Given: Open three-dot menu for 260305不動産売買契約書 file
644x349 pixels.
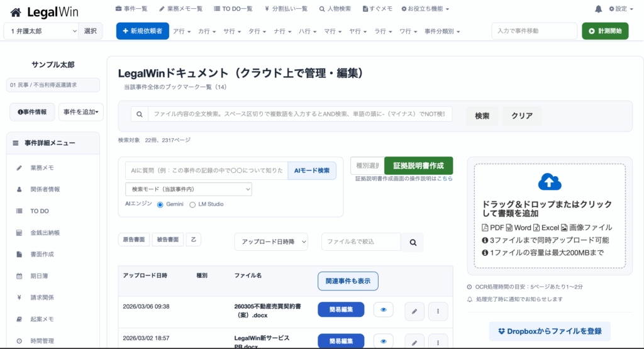Looking at the screenshot, I should pyautogui.click(x=438, y=309).
